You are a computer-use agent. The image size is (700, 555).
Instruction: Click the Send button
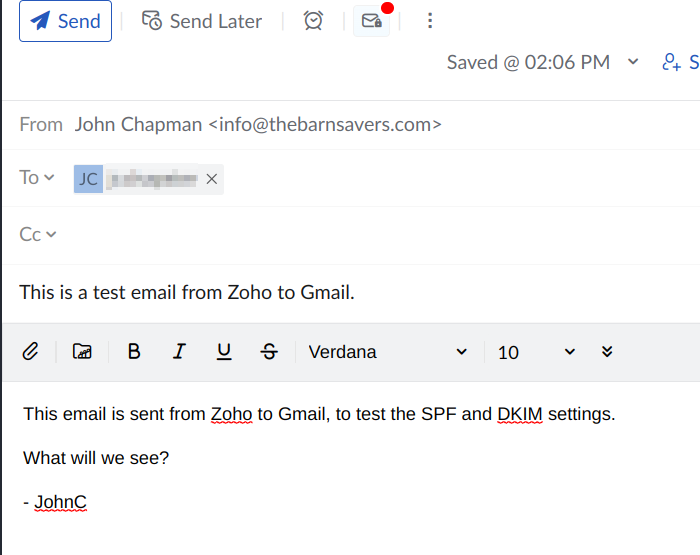(x=65, y=21)
